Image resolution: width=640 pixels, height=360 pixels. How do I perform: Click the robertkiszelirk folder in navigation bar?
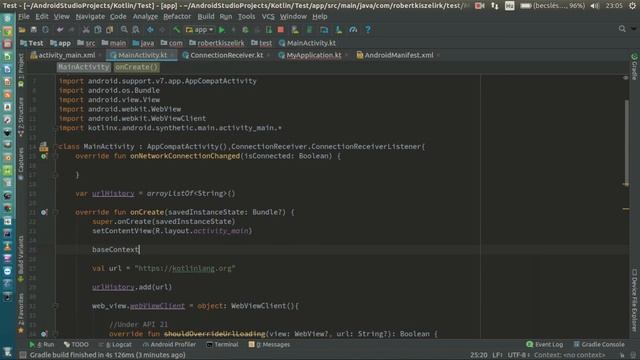[x=217, y=43]
